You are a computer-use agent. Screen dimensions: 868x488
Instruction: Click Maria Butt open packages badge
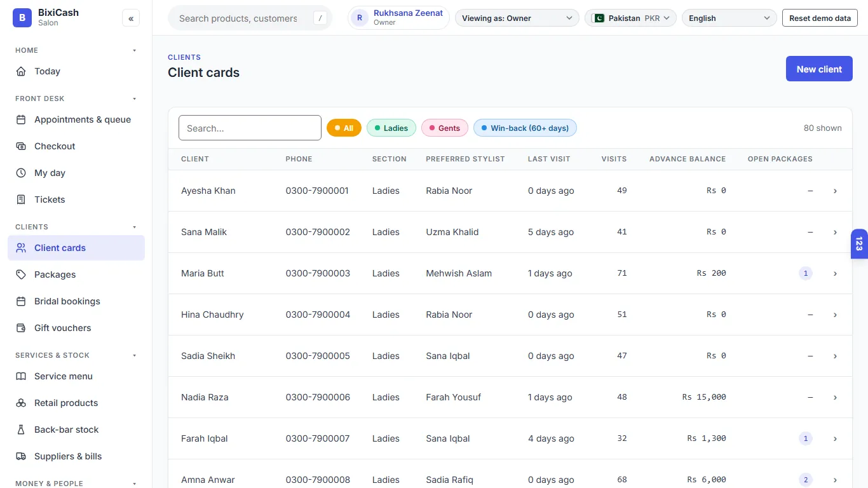(x=806, y=273)
